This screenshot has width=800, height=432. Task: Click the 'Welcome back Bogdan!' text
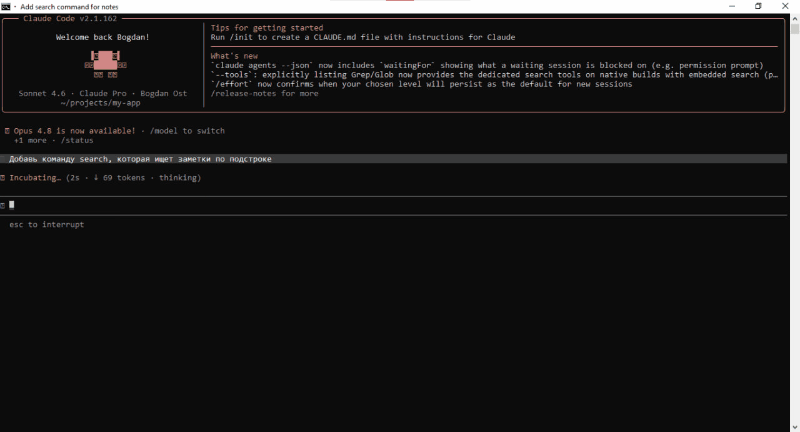[x=103, y=37]
